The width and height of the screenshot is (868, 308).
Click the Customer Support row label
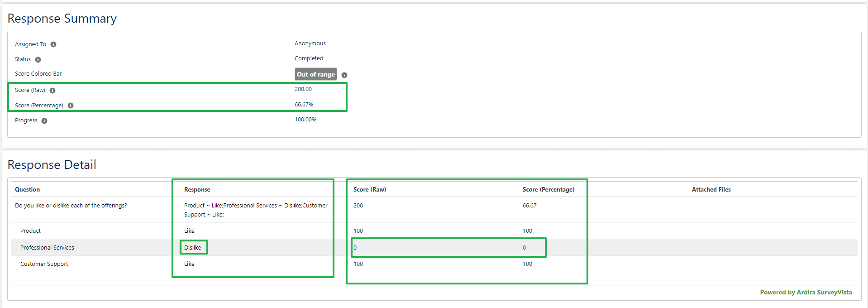click(44, 264)
